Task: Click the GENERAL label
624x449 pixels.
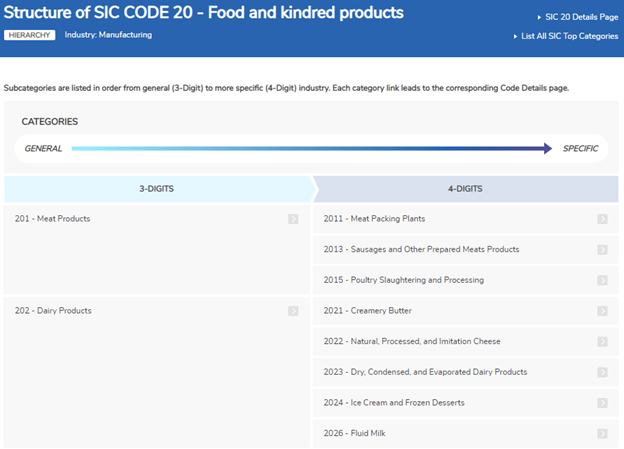Action: [43, 148]
